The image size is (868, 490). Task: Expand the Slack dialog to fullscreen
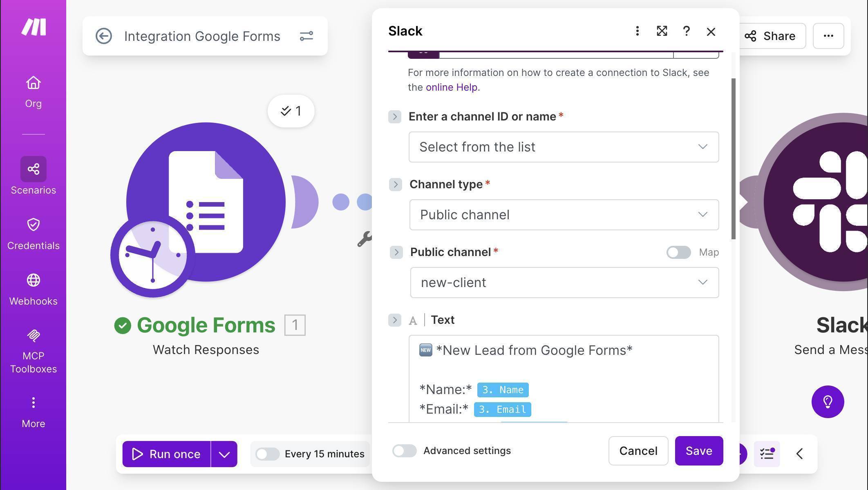coord(662,31)
